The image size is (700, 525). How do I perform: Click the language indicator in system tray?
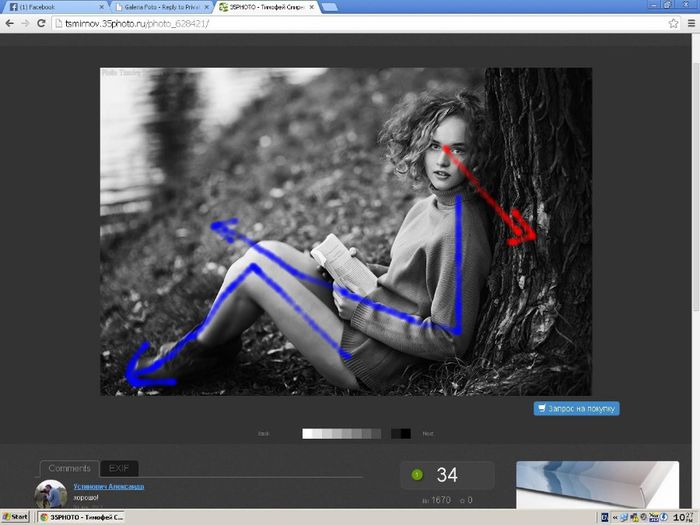[605, 517]
